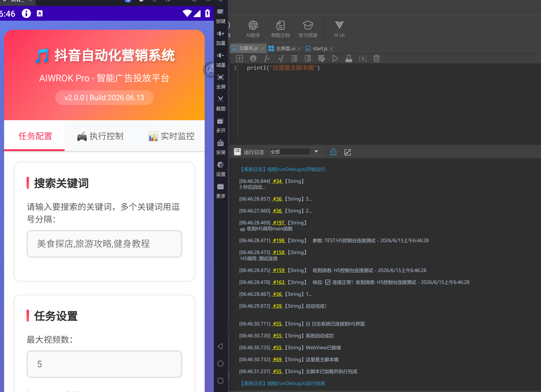The width and height of the screenshot is (541, 392).
Task: Close the start.js tab
Action: pyautogui.click(x=331, y=49)
